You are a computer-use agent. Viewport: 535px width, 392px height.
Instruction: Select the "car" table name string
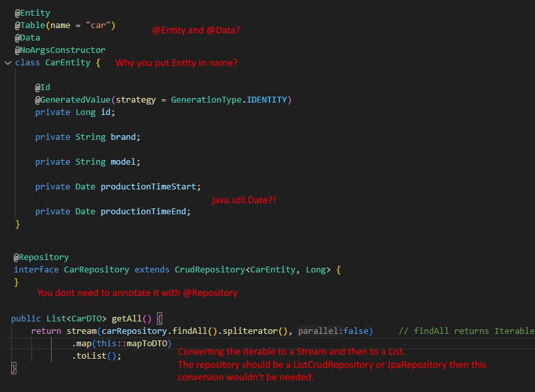98,25
